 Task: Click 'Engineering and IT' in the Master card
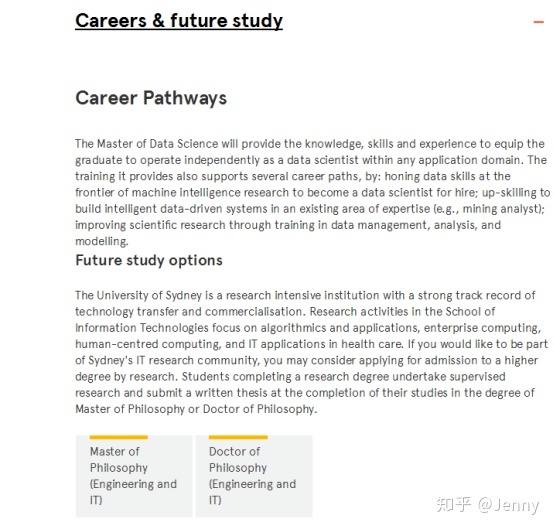[133, 492]
